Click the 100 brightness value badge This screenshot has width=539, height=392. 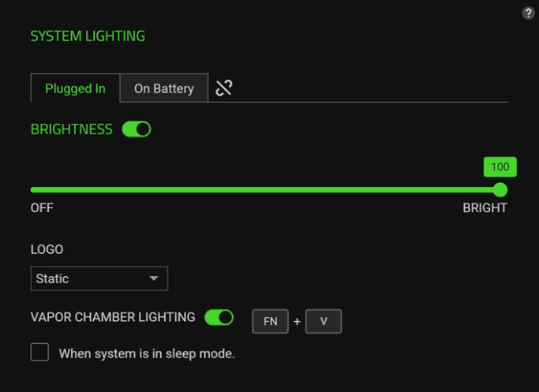tap(500, 167)
